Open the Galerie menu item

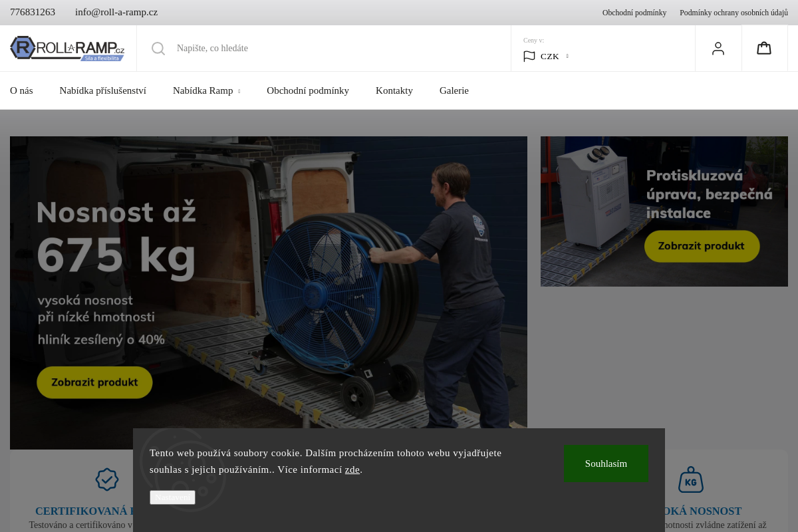coord(454,90)
